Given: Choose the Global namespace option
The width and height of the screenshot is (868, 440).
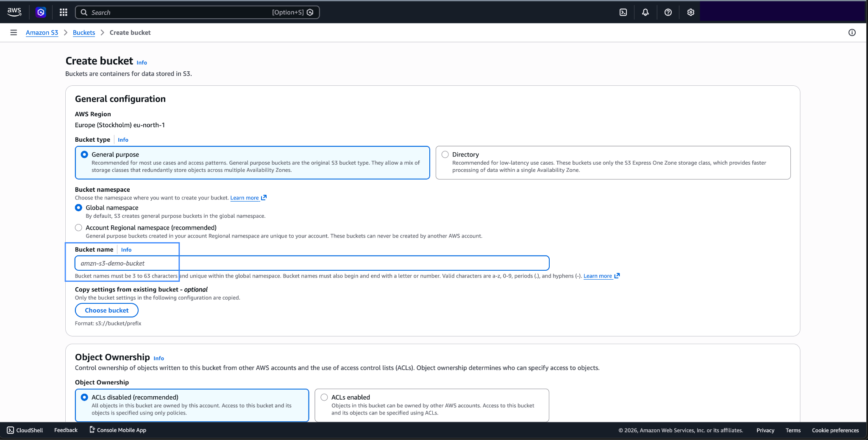Looking at the screenshot, I should [x=78, y=207].
